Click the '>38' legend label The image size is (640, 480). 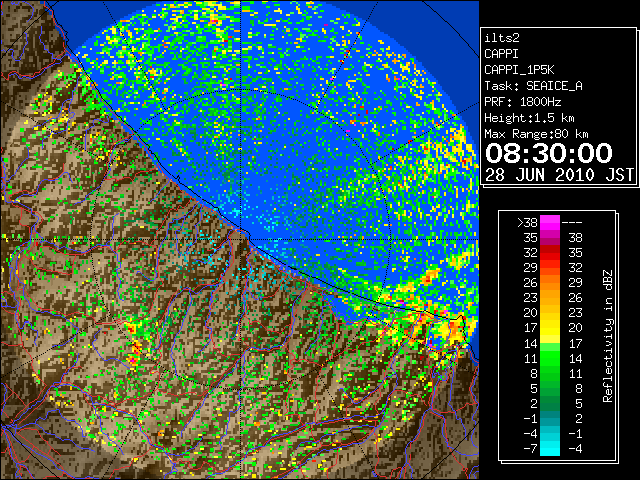pyautogui.click(x=527, y=223)
